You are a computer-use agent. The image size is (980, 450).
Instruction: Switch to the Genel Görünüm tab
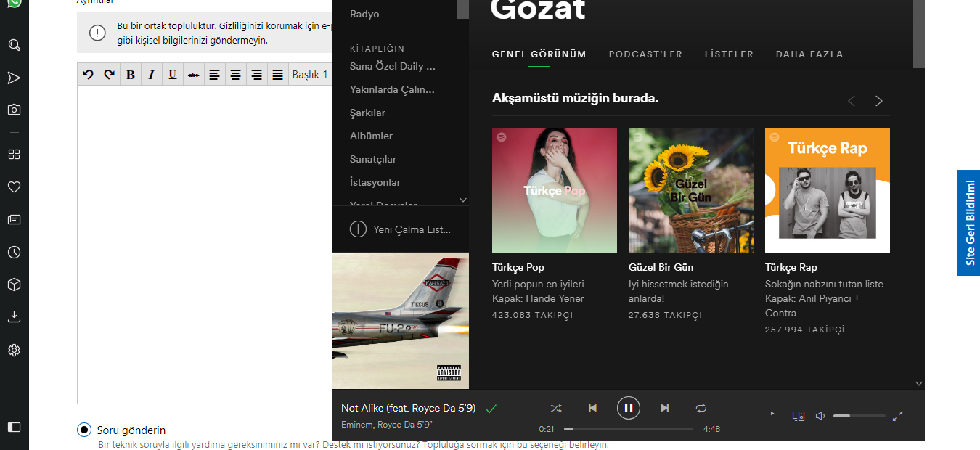pyautogui.click(x=539, y=54)
